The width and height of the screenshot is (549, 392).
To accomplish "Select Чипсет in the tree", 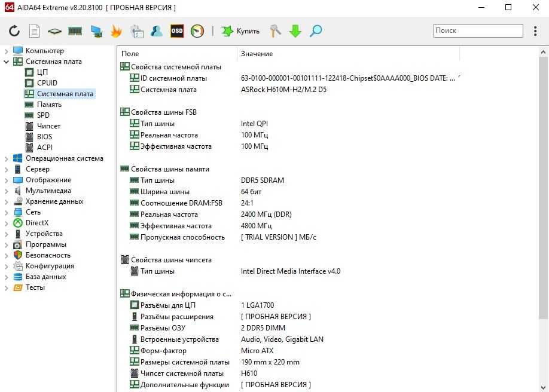I will click(x=48, y=126).
